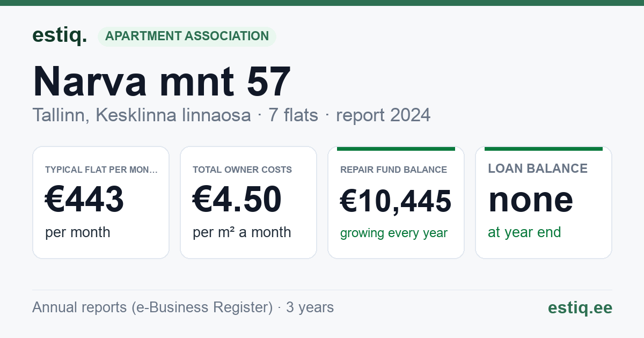
Task: Open the Typical flat per month card
Action: [101, 202]
